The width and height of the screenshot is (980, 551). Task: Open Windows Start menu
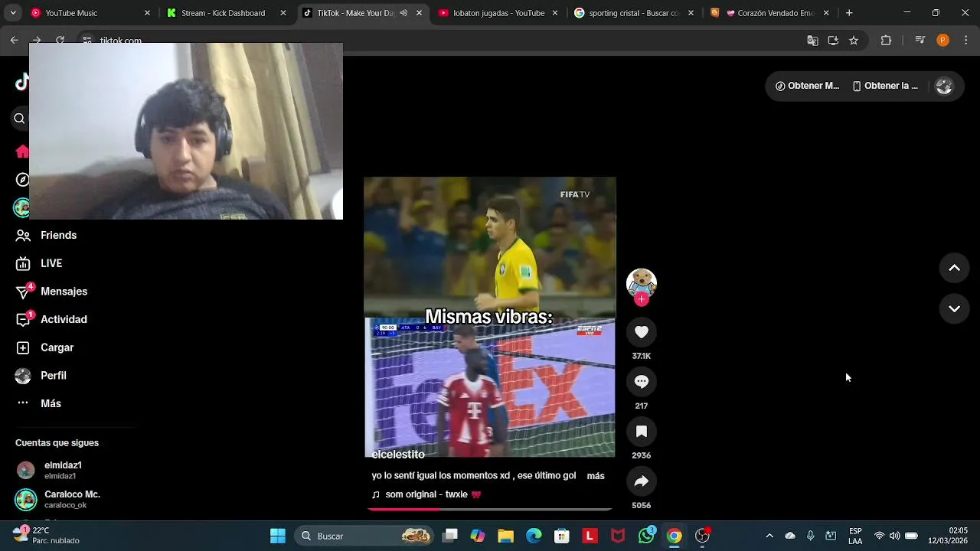tap(278, 536)
